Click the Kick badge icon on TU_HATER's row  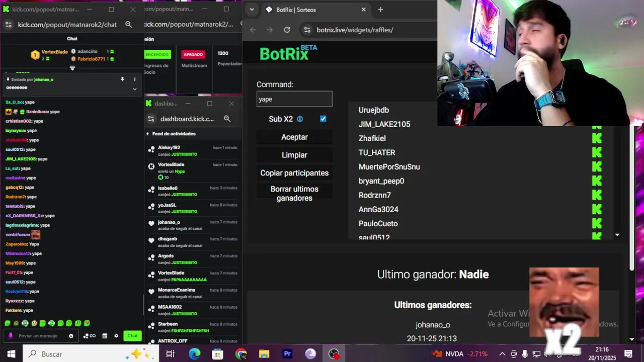[597, 152]
